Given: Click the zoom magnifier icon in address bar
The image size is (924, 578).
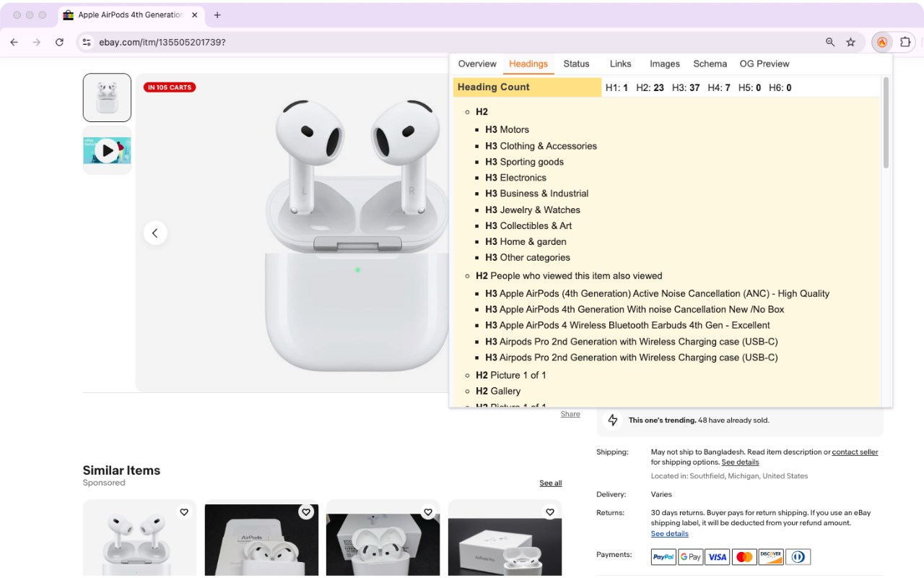Looking at the screenshot, I should point(830,43).
